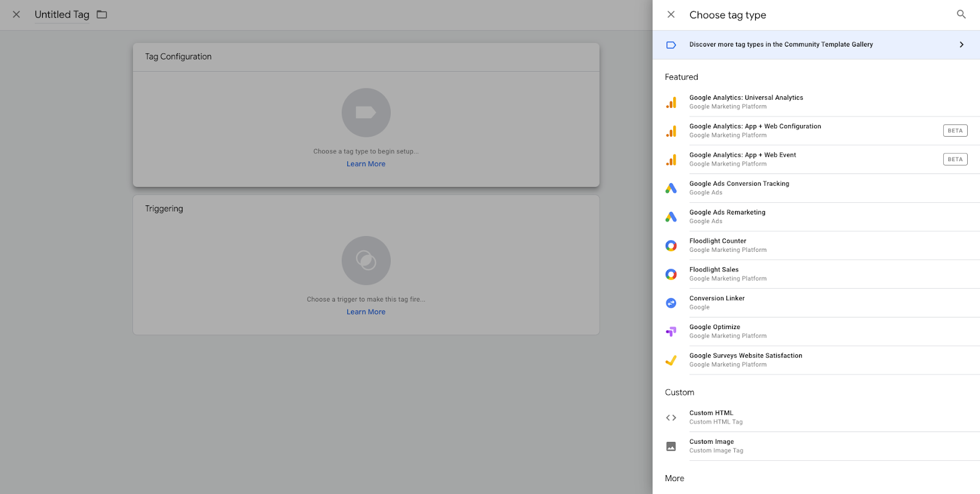This screenshot has height=494, width=980.
Task: Open search in Choose tag type panel
Action: [x=961, y=15]
